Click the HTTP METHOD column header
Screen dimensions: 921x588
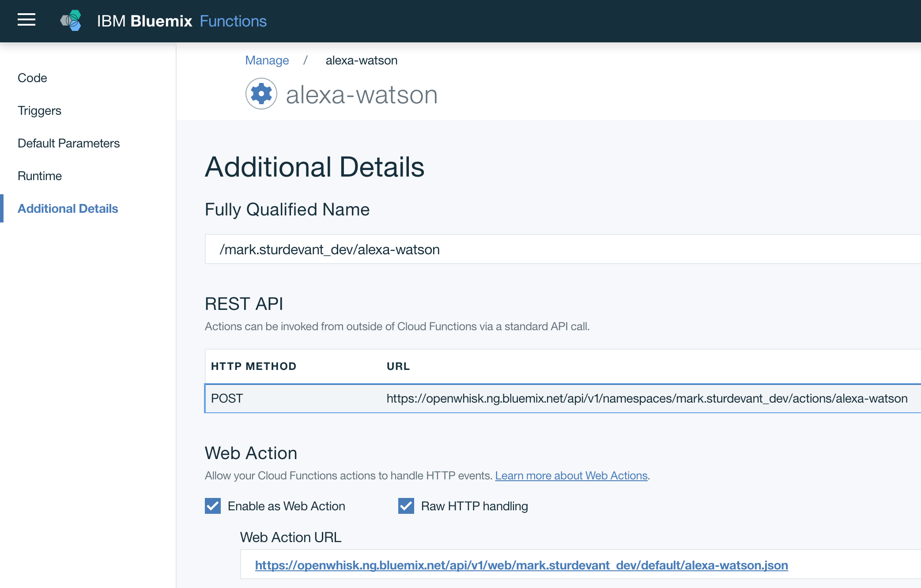point(253,366)
